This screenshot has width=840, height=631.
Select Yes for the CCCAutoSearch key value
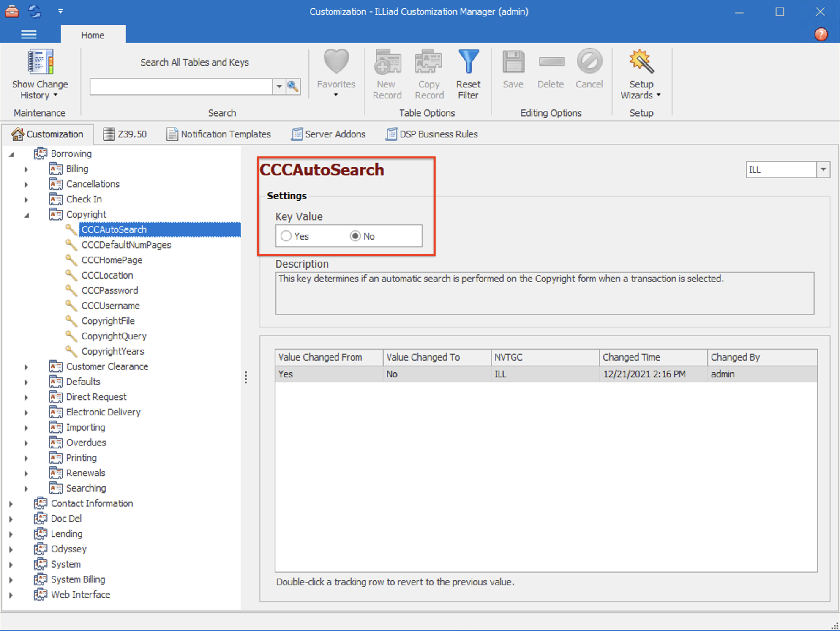(286, 236)
